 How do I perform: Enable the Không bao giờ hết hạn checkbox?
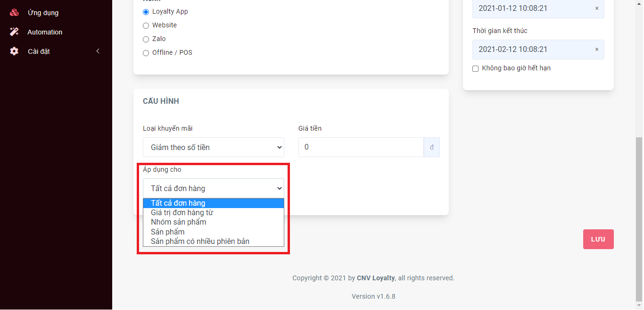click(x=475, y=68)
